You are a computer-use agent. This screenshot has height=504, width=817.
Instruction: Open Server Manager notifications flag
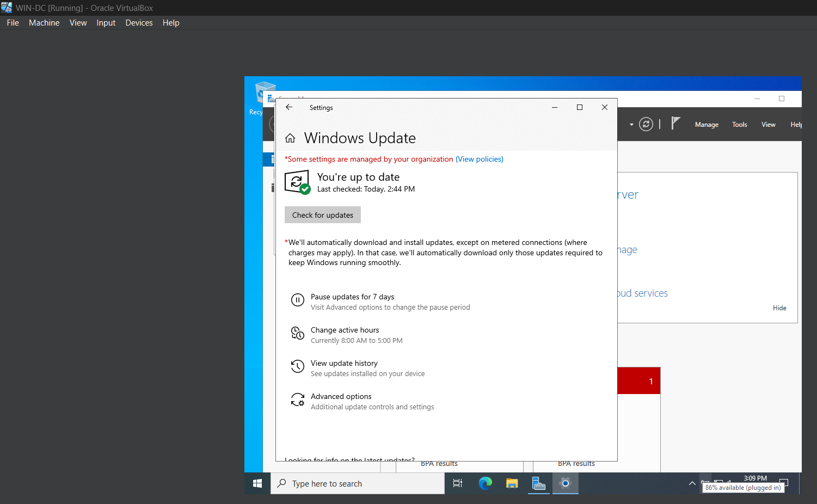click(x=675, y=124)
